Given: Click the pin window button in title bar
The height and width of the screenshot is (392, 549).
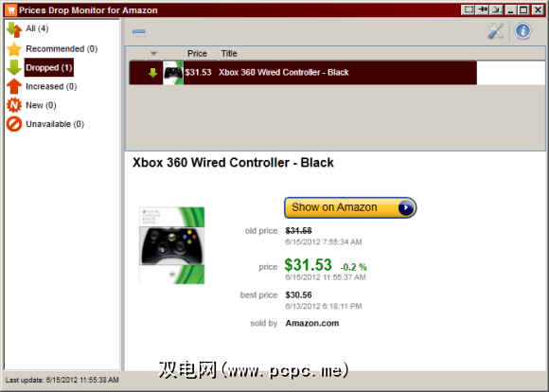Looking at the screenshot, I should (483, 9).
